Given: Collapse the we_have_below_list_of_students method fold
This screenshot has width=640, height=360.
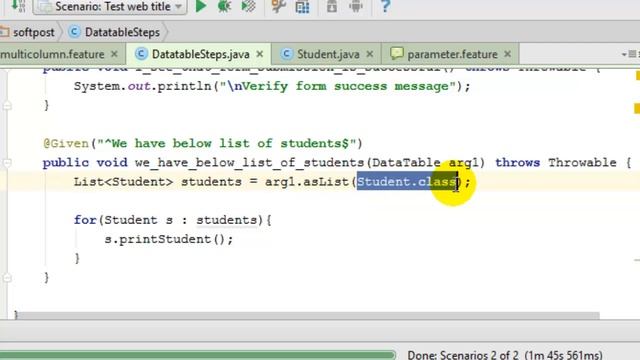Looking at the screenshot, I should 7,163.
